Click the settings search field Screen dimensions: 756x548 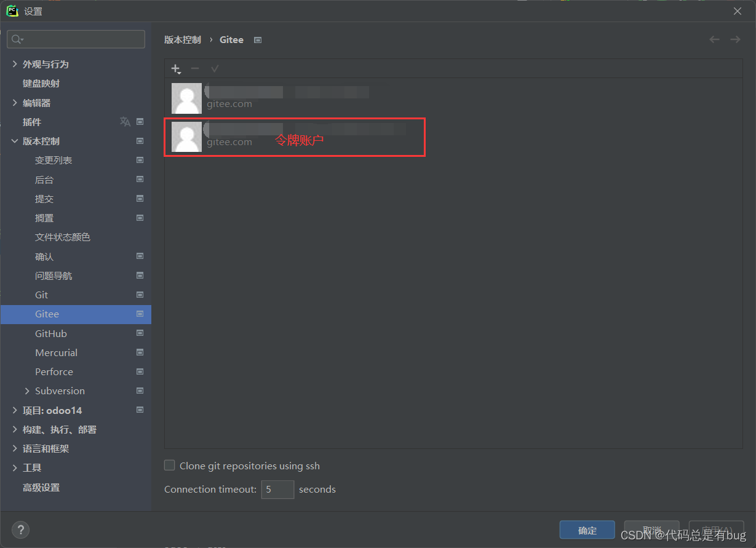[x=76, y=39]
